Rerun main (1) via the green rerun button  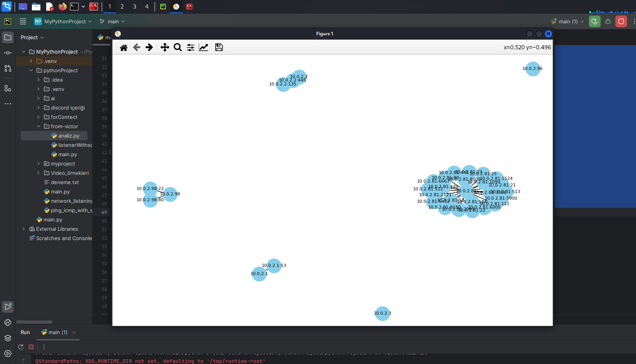21,347
